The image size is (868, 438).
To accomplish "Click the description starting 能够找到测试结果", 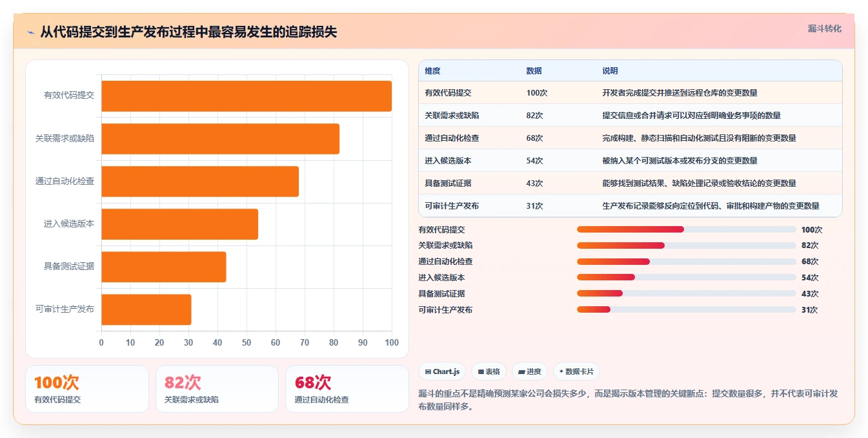I will (x=699, y=183).
